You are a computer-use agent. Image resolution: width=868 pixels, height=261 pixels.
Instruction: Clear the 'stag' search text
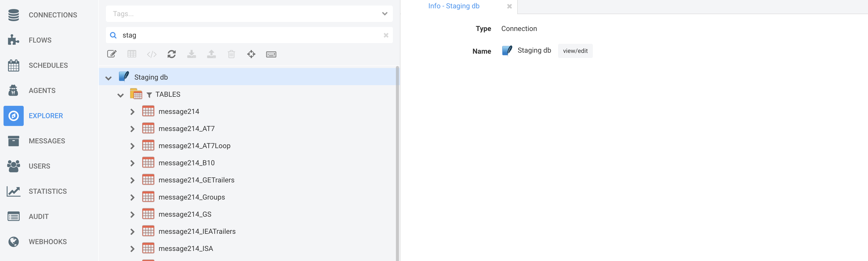point(386,35)
